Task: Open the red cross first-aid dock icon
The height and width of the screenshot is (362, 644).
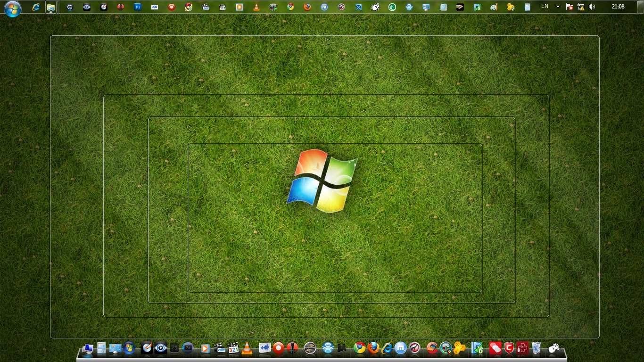Action: (522, 348)
